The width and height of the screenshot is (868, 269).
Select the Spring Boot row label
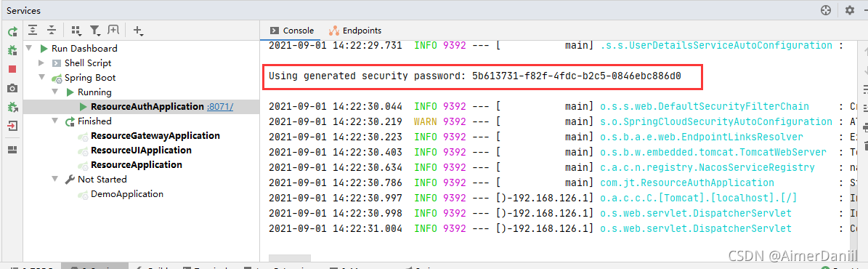tap(89, 78)
